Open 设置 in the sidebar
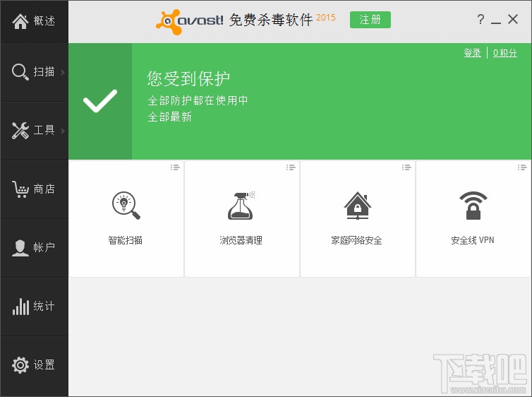 point(44,365)
